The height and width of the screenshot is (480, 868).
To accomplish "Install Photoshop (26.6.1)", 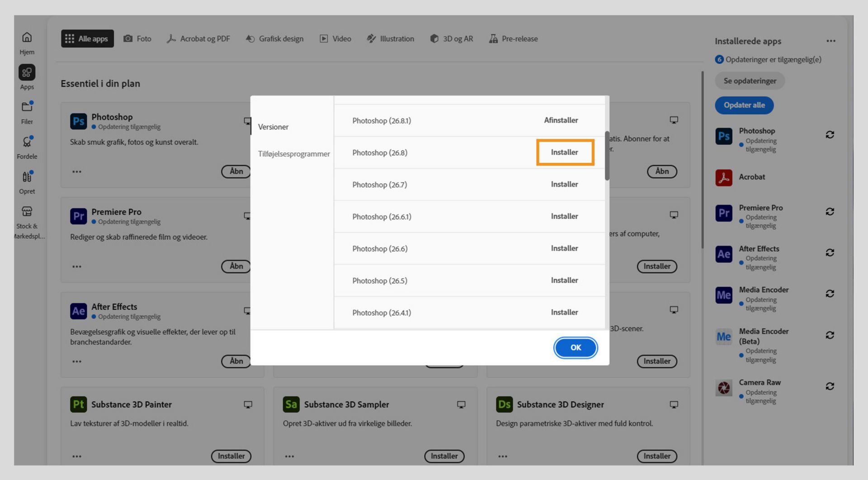I will coord(565,217).
